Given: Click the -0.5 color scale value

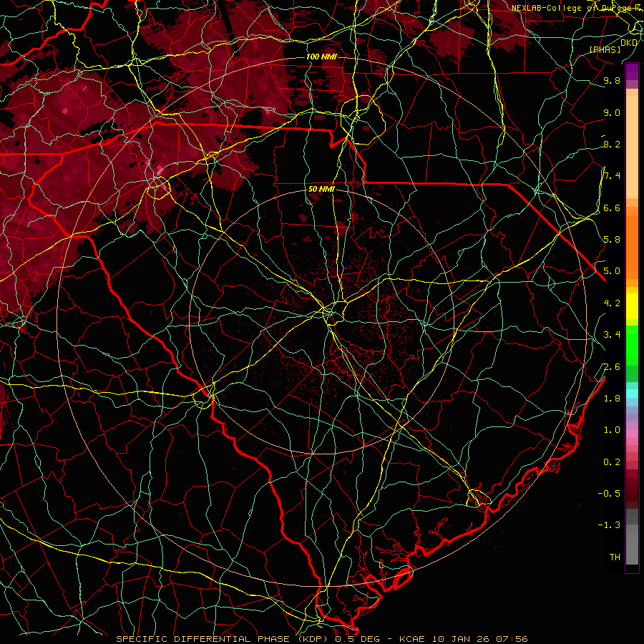Looking at the screenshot, I should tap(609, 494).
